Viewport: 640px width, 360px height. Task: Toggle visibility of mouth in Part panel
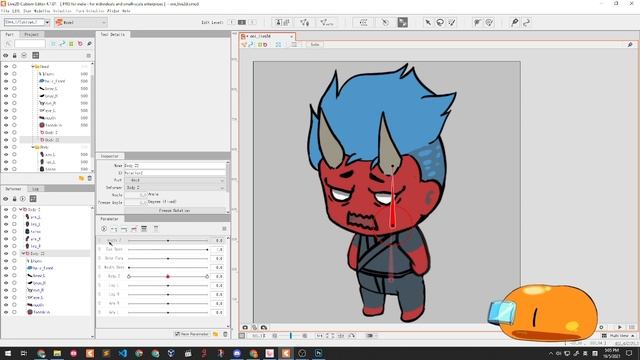point(6,118)
